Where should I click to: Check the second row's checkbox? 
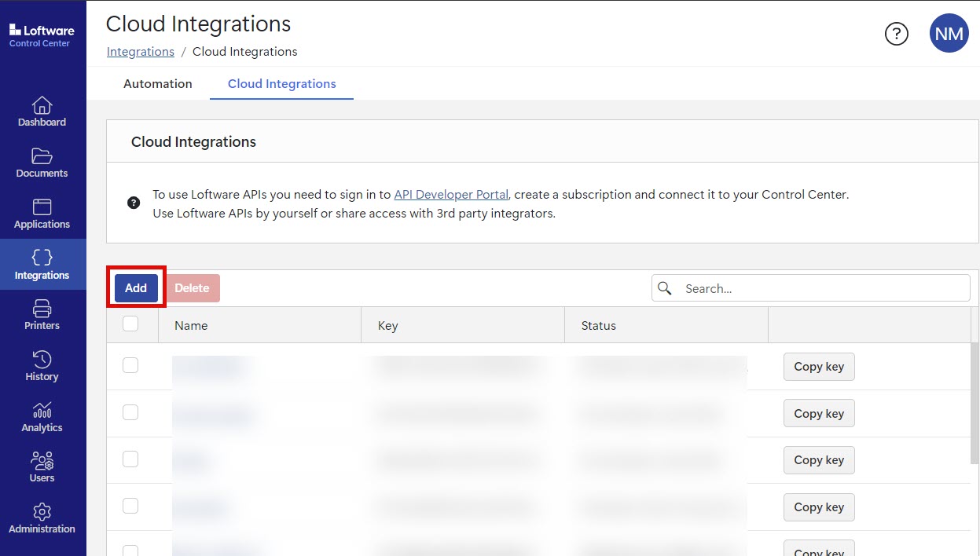[x=130, y=412]
